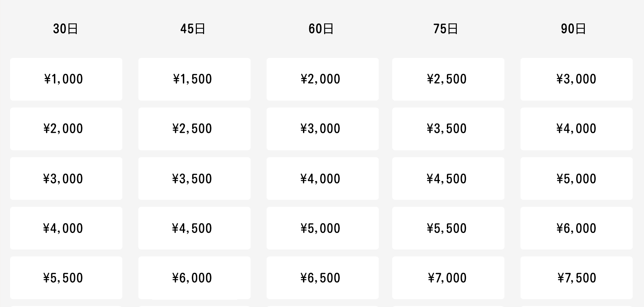Select the 60日 column header
644x307 pixels.
321,29
